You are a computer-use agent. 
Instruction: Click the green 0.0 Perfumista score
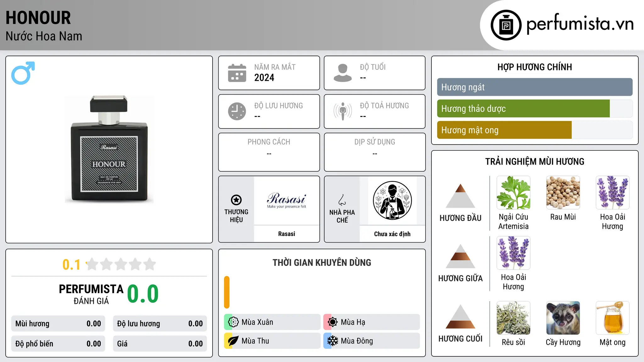tap(143, 294)
